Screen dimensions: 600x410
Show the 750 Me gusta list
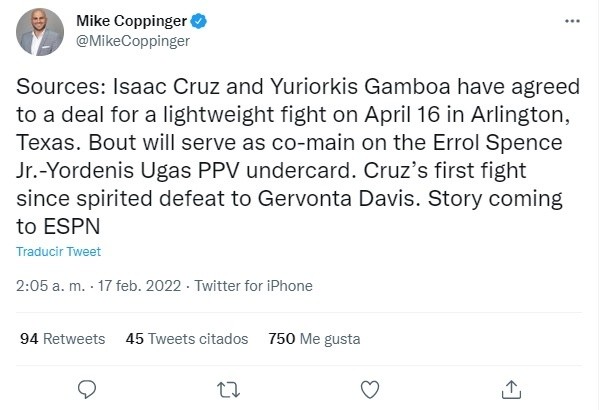click(x=316, y=339)
